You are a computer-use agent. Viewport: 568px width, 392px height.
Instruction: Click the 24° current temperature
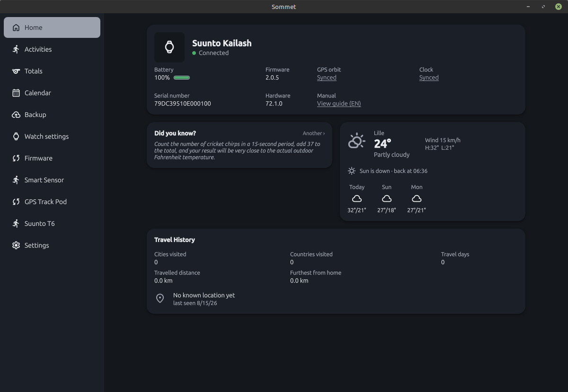tap(382, 143)
